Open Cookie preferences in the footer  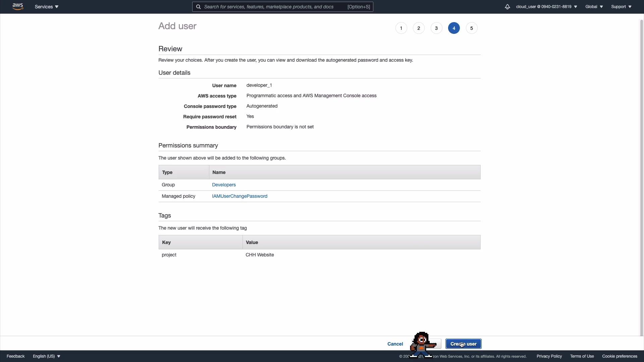620,356
